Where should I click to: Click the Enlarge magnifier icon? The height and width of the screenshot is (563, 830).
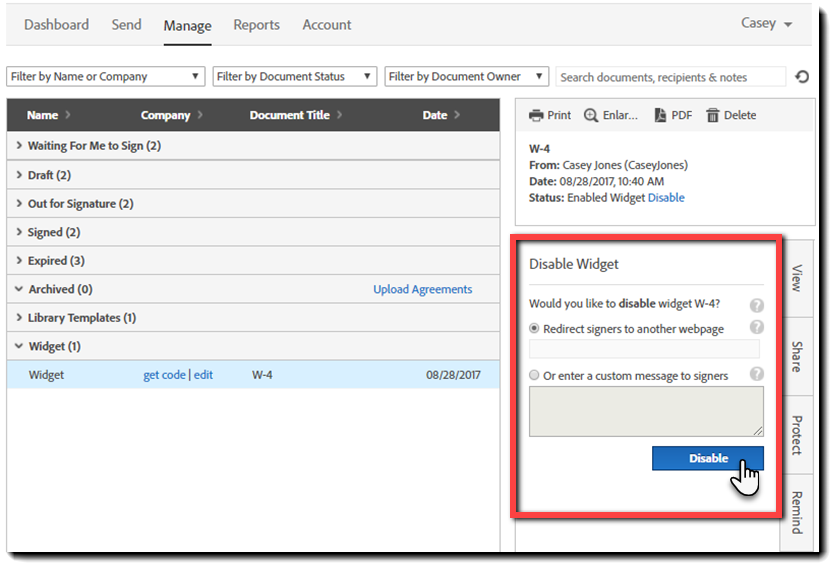click(591, 115)
